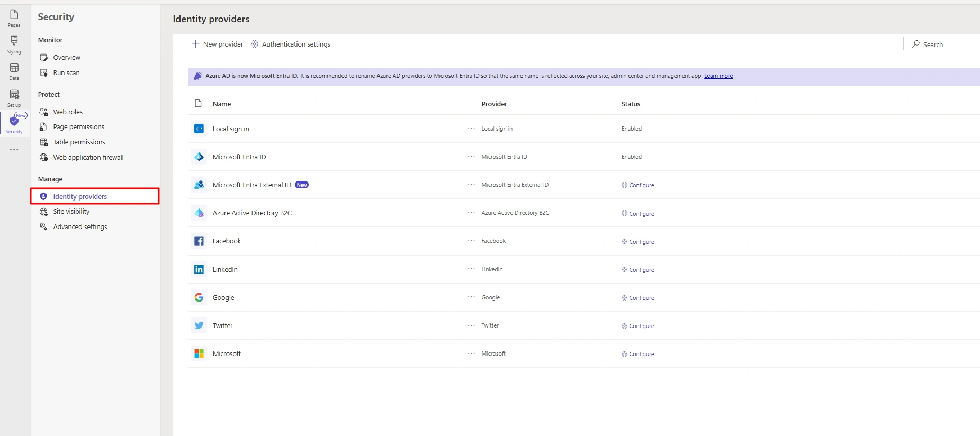This screenshot has height=436, width=980.
Task: Open more options for Google row
Action: click(x=471, y=297)
